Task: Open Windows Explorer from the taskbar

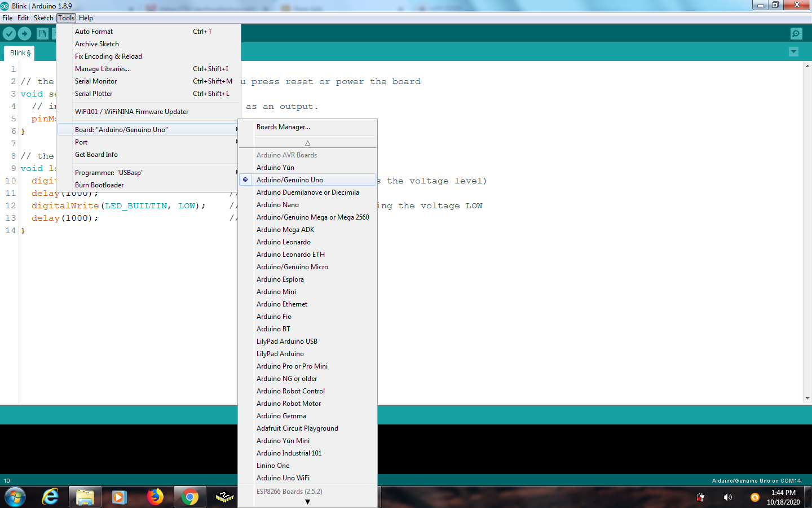Action: click(85, 497)
